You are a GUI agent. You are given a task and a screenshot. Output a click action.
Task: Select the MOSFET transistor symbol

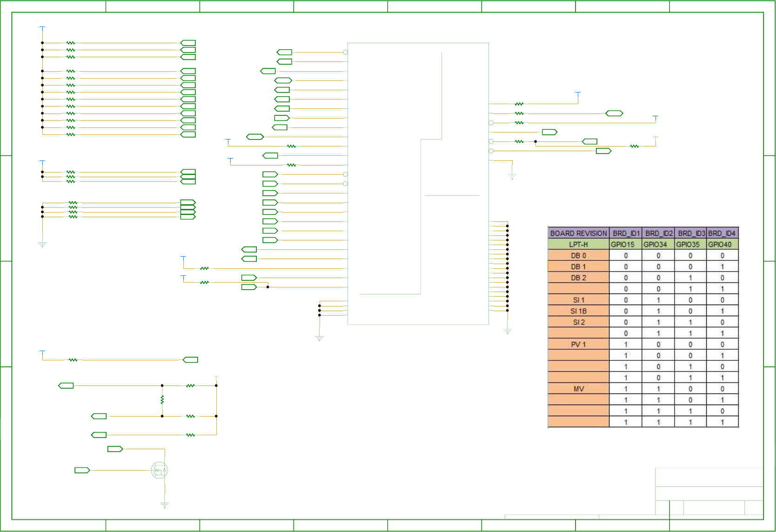click(x=160, y=470)
